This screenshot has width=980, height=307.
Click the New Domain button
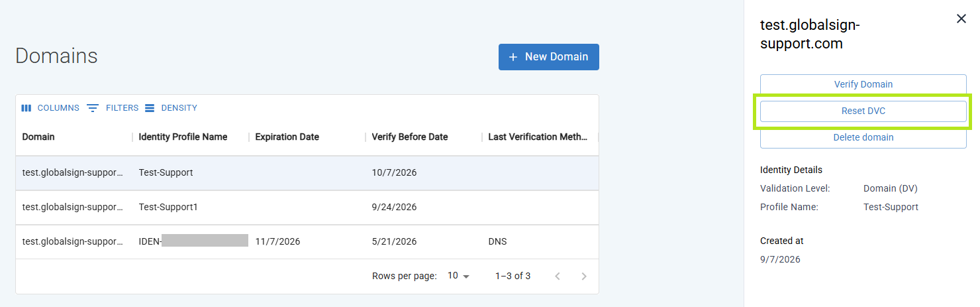pyautogui.click(x=548, y=57)
